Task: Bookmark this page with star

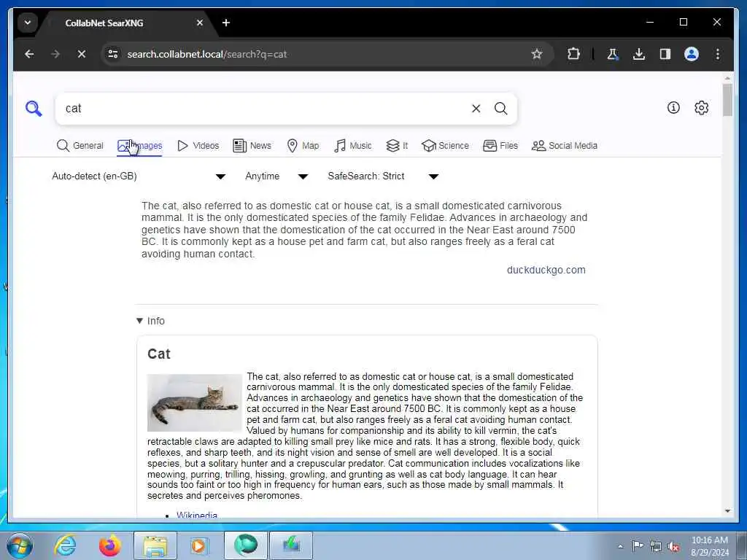Action: [537, 54]
